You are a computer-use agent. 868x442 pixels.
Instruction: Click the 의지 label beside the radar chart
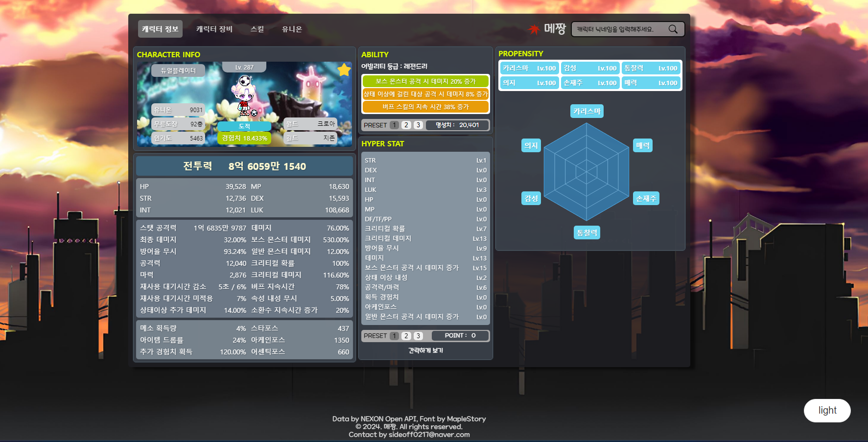click(x=531, y=145)
